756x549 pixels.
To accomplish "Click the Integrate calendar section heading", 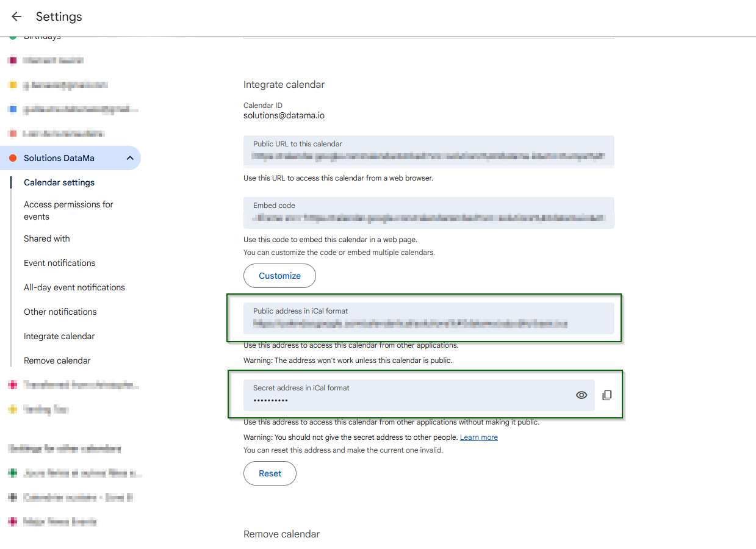I will coord(284,85).
